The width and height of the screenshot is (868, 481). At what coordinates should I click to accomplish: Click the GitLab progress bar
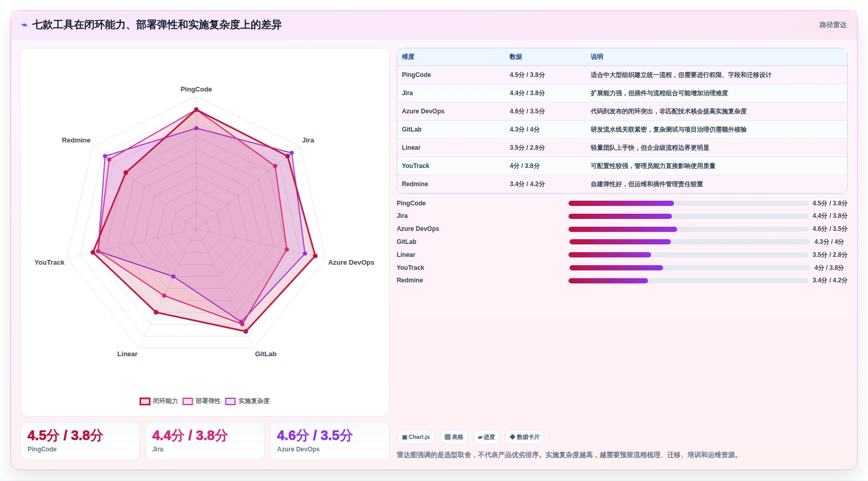[x=690, y=242]
